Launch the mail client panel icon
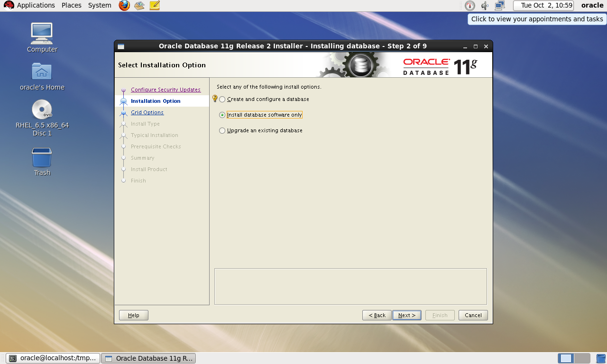Viewport: 607px width, 364px height. 139,6
